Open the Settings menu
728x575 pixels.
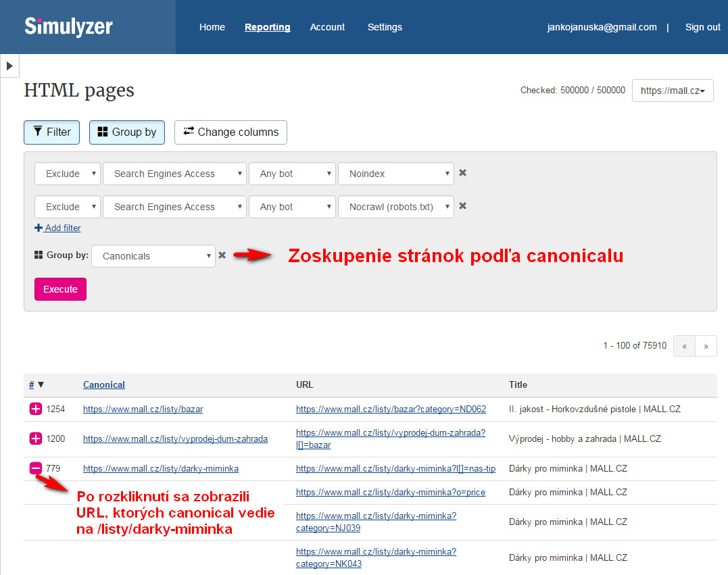(x=385, y=27)
